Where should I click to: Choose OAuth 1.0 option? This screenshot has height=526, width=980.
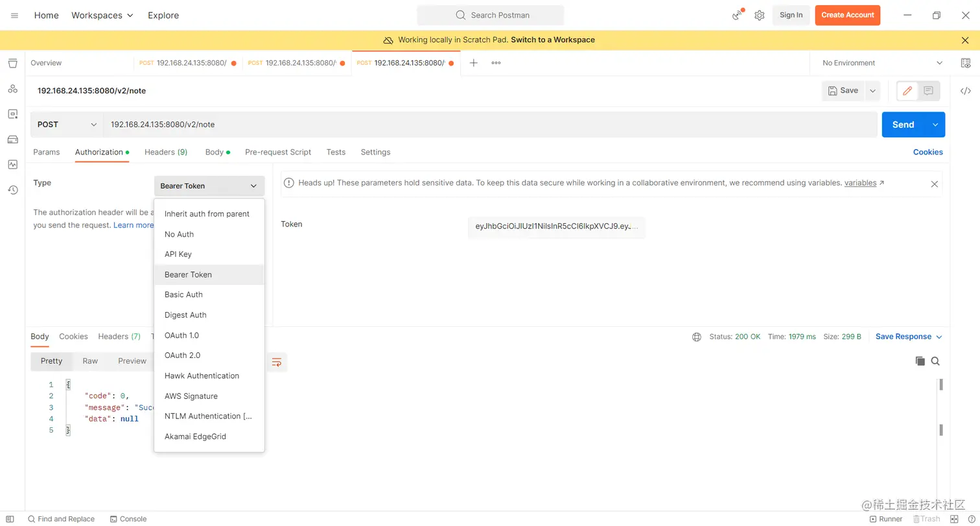click(x=209, y=335)
